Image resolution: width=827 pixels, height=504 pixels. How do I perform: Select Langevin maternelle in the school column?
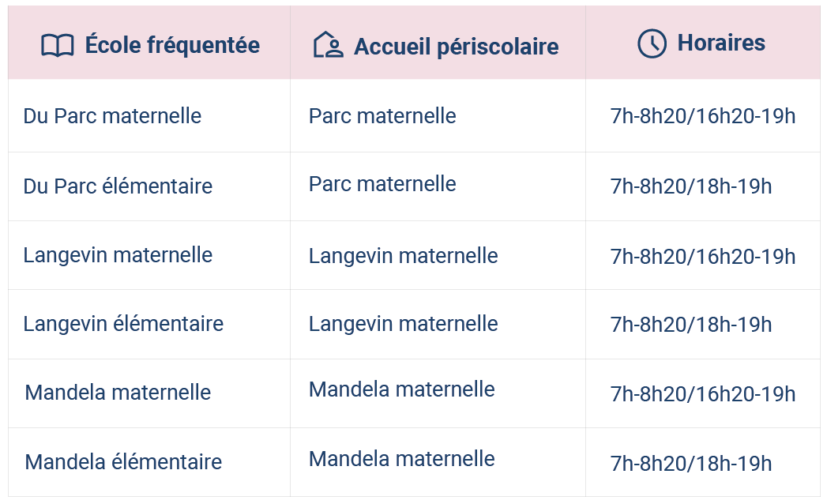(118, 255)
